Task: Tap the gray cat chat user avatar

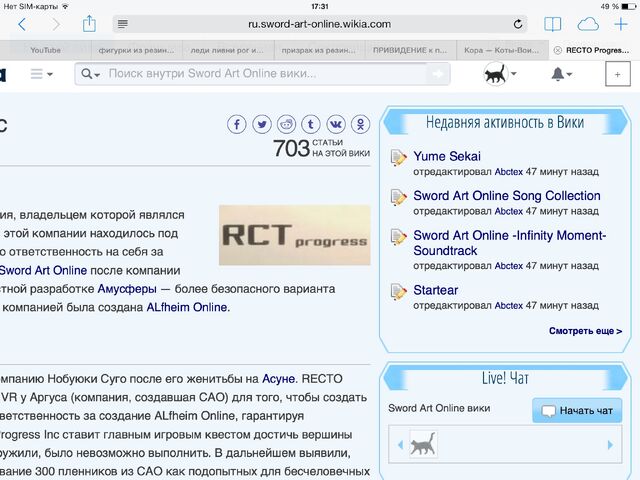Action: pos(423,444)
